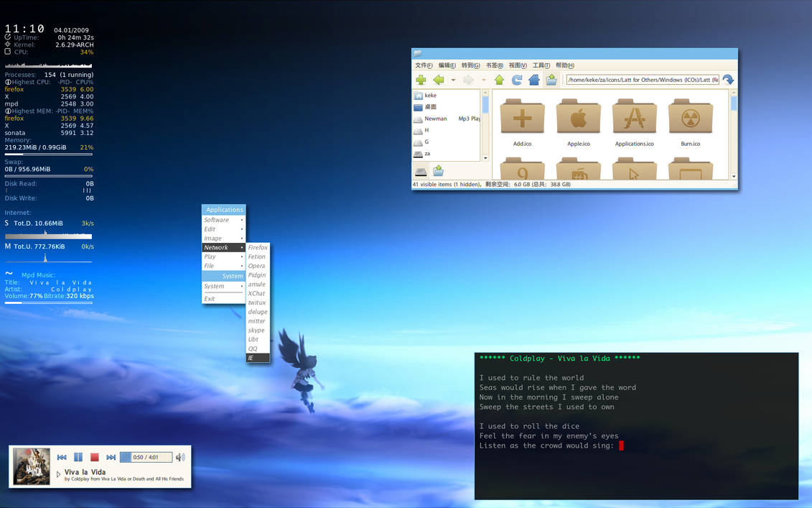This screenshot has height=508, width=812.
Task: Pause playback of Viva la Vida
Action: (x=78, y=457)
